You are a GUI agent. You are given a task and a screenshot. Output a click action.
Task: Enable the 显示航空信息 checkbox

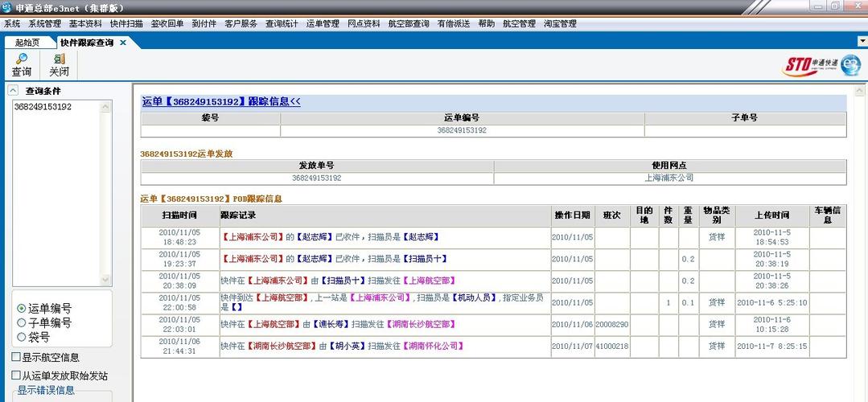17,357
